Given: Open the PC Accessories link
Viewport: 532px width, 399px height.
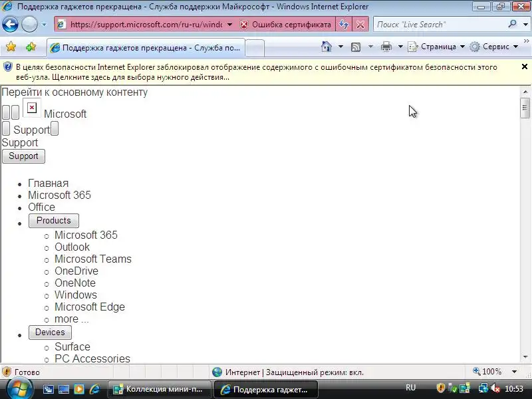Looking at the screenshot, I should [x=92, y=358].
